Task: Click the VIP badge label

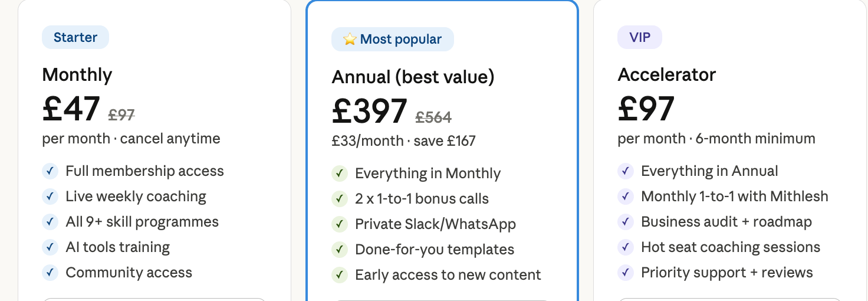Action: point(640,37)
